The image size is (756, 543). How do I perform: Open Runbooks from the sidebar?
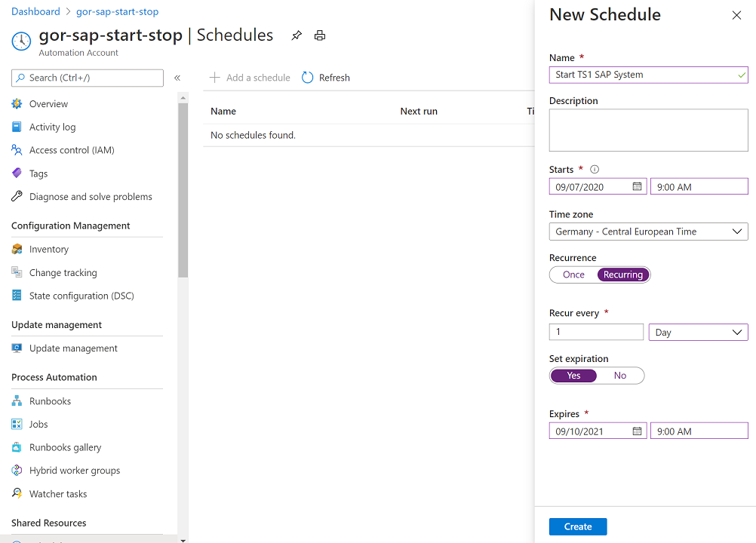50,401
